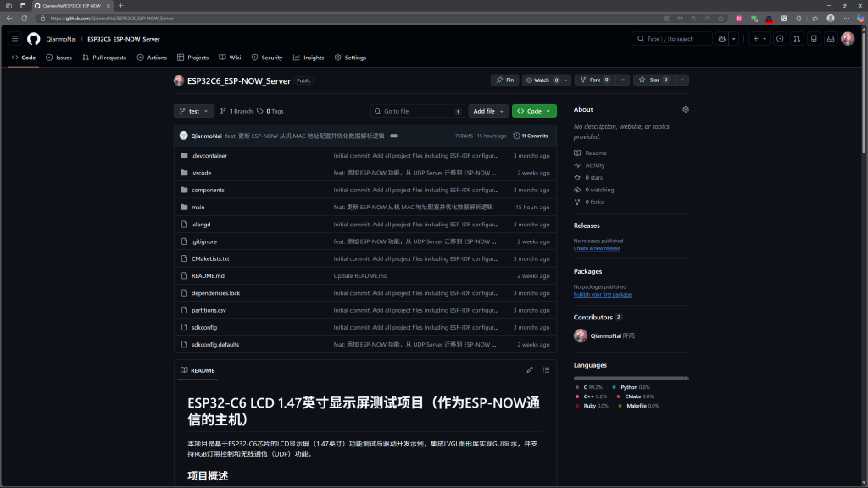This screenshot has height=488, width=868.
Task: Open the .vscode folder
Action: (x=202, y=173)
